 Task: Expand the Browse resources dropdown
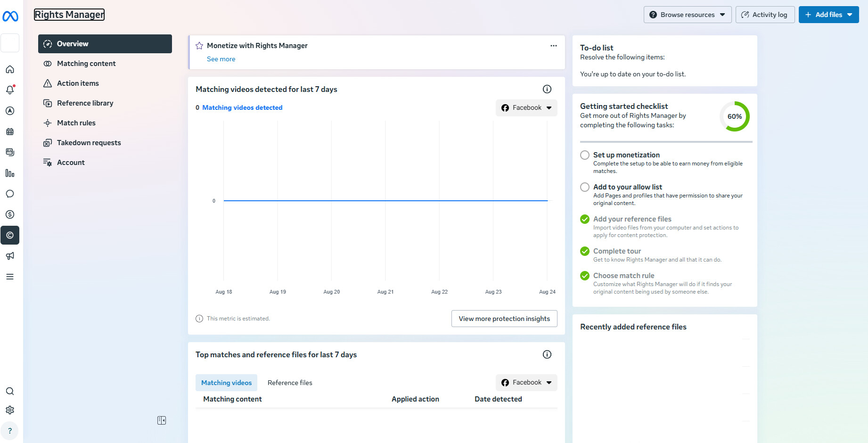[687, 15]
